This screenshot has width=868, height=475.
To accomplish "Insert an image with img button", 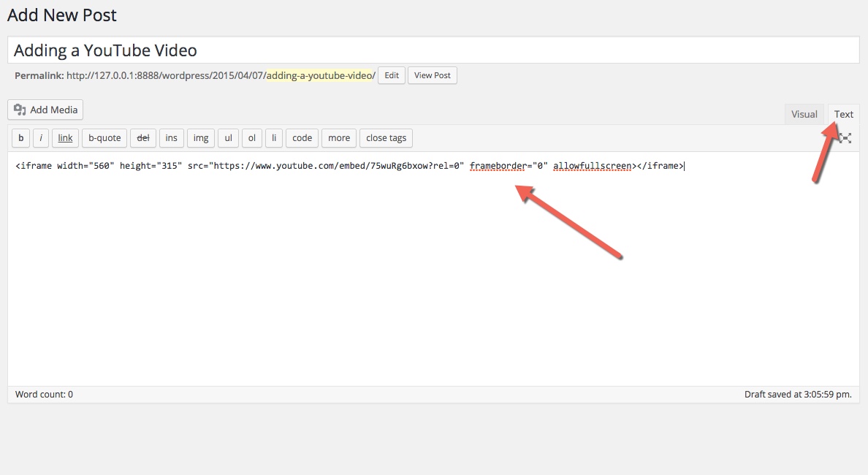I will [x=201, y=137].
